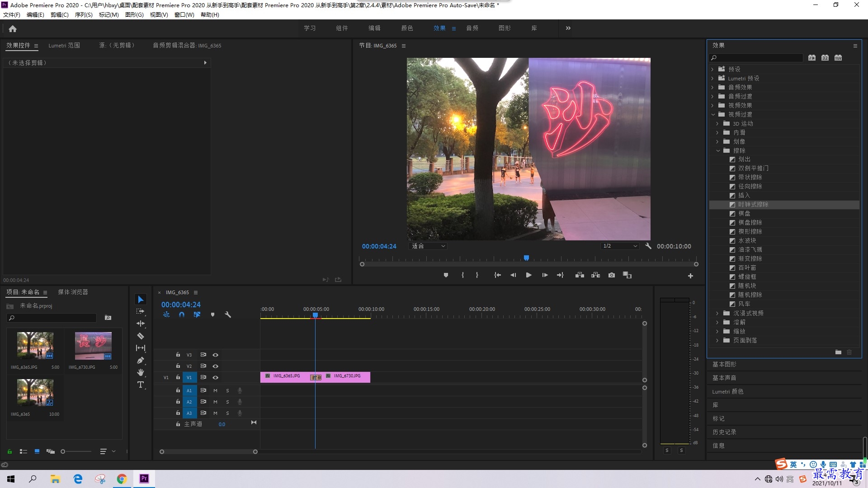The height and width of the screenshot is (488, 868).
Task: Select the Razor tool
Action: [141, 336]
